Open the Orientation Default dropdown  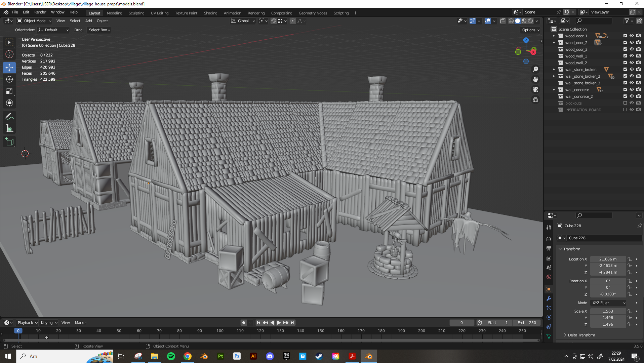tap(53, 30)
